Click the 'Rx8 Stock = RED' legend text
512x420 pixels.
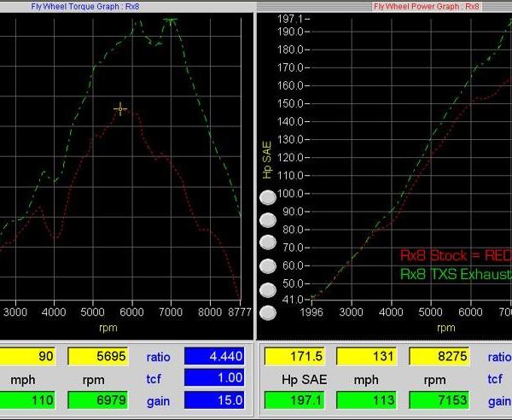click(456, 255)
